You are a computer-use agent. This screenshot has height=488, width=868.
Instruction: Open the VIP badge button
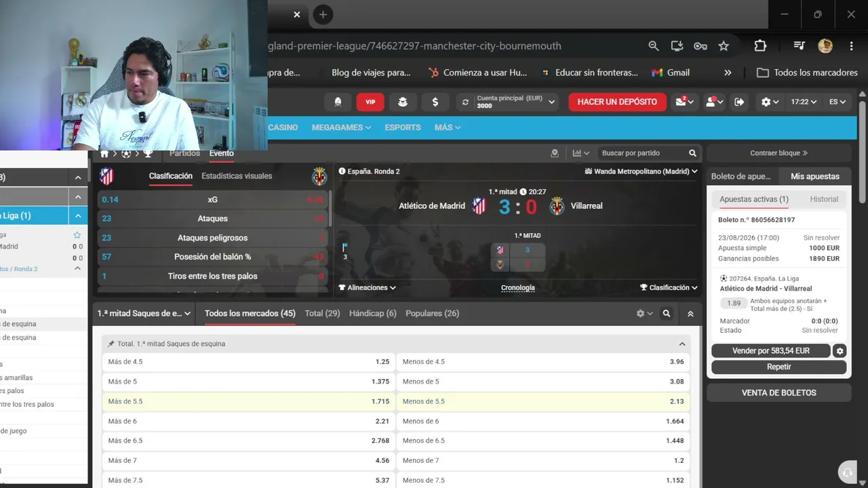tap(370, 102)
